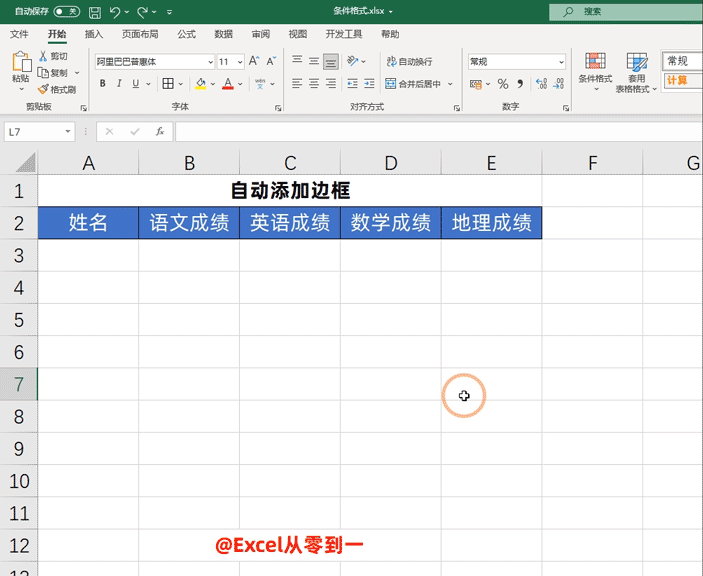Click the Increase Font Size icon

click(256, 62)
